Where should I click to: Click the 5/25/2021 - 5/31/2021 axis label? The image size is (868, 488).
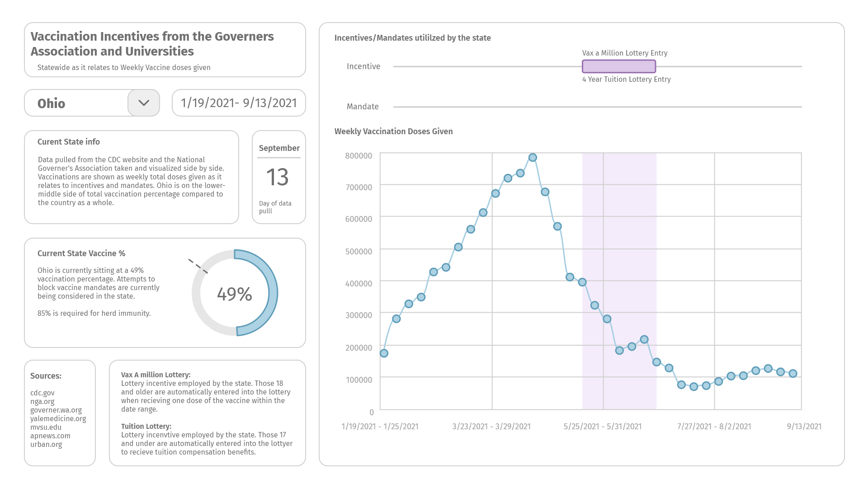603,427
